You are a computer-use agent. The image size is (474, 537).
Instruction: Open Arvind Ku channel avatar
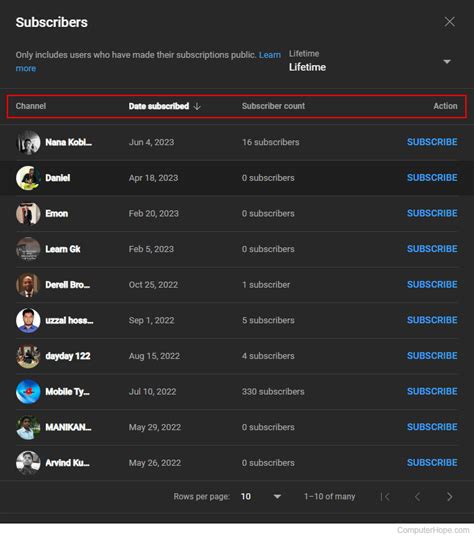28,463
